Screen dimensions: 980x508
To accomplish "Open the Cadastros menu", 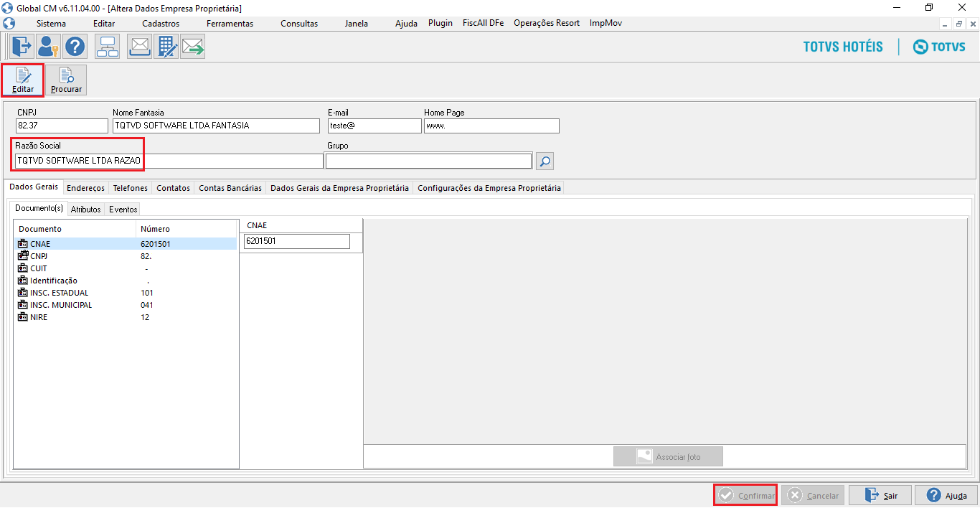I will 161,24.
